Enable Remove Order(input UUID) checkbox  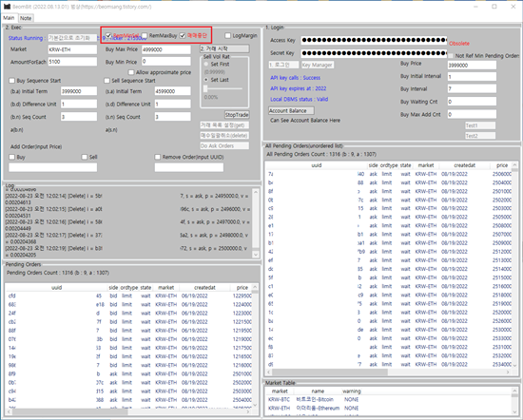pos(158,157)
